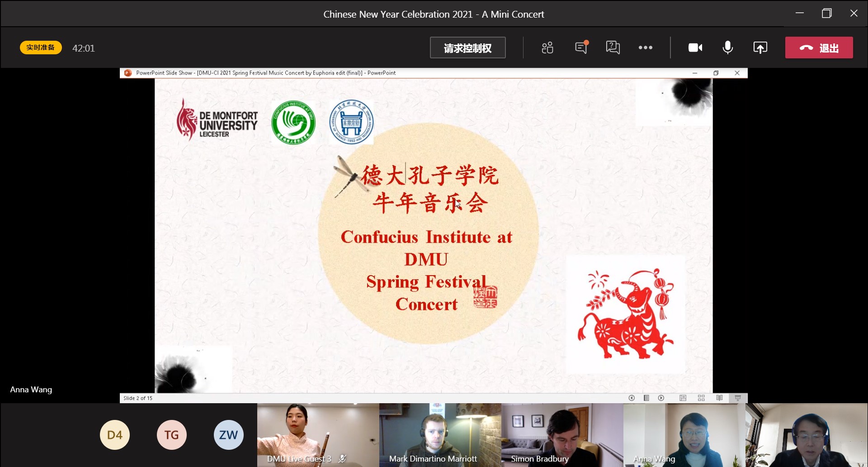868x467 pixels.
Task: Click the green Confucius Institute logo
Action: point(293,123)
